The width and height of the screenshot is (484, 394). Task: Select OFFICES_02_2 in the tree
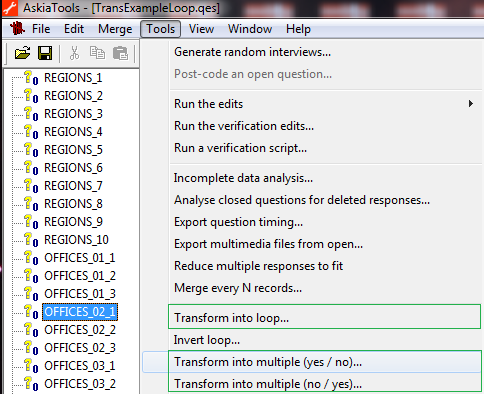80,330
